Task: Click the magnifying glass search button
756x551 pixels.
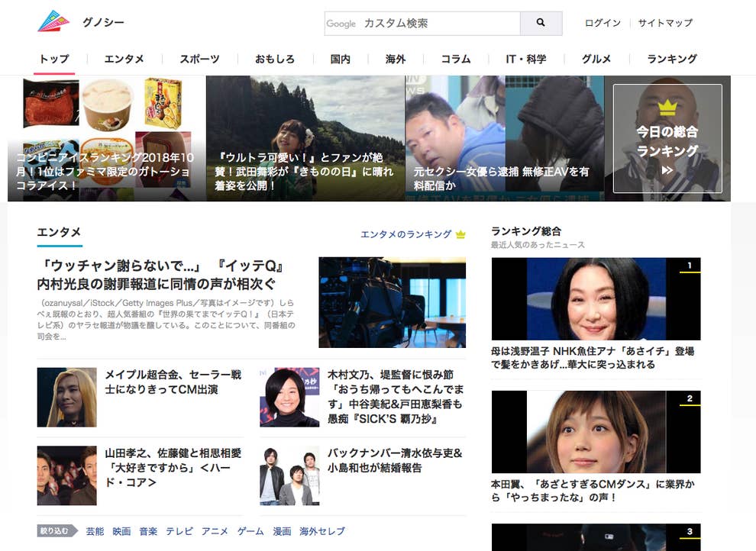Action: [541, 23]
